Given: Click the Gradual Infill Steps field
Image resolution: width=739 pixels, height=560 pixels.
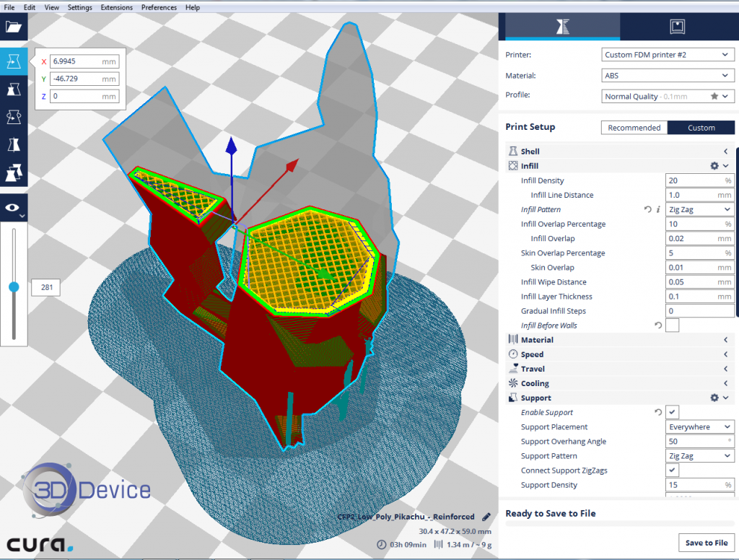Looking at the screenshot, I should [x=699, y=311].
